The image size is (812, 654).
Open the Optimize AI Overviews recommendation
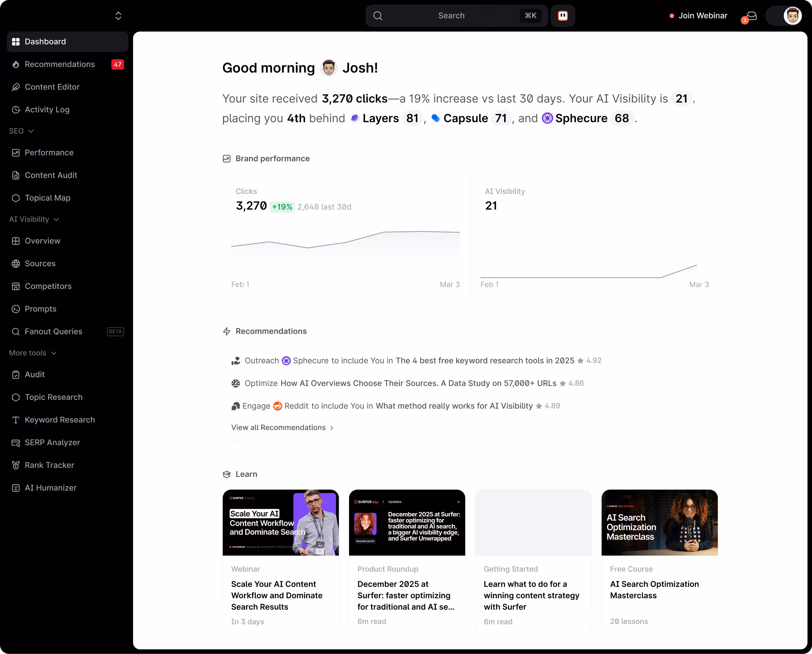407,383
